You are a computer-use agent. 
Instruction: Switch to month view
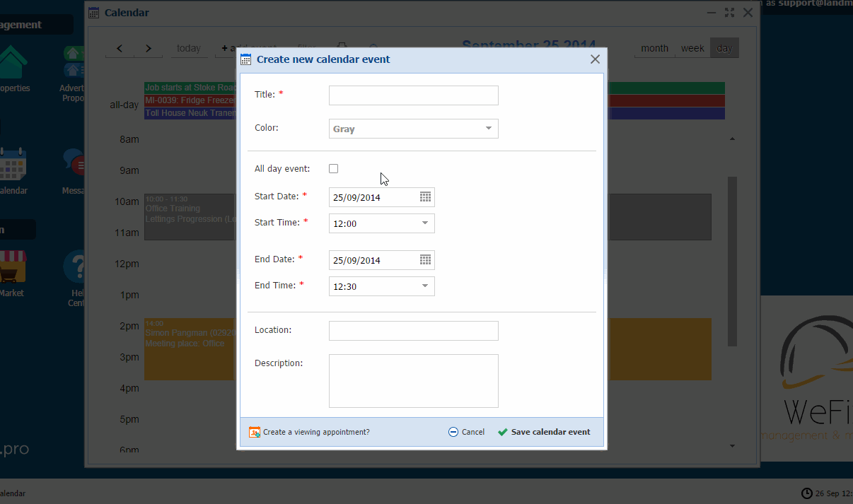[654, 48]
